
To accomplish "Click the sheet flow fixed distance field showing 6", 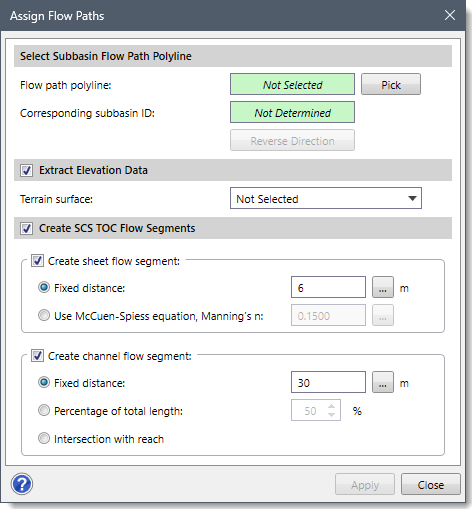I will click(328, 287).
